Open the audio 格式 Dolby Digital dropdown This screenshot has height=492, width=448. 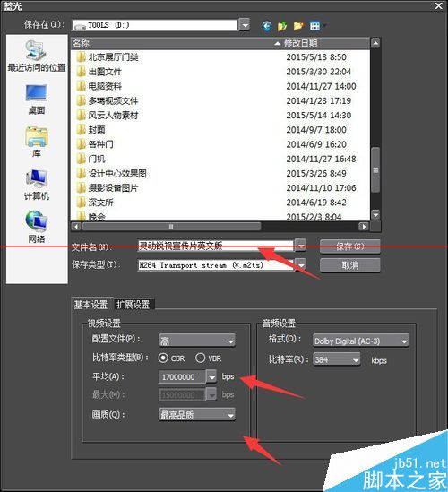361,341
